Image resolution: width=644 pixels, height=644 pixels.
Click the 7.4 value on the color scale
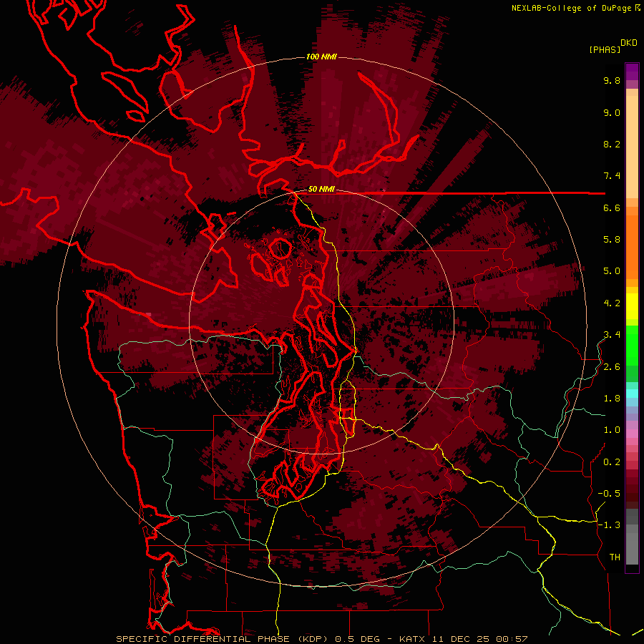[612, 176]
